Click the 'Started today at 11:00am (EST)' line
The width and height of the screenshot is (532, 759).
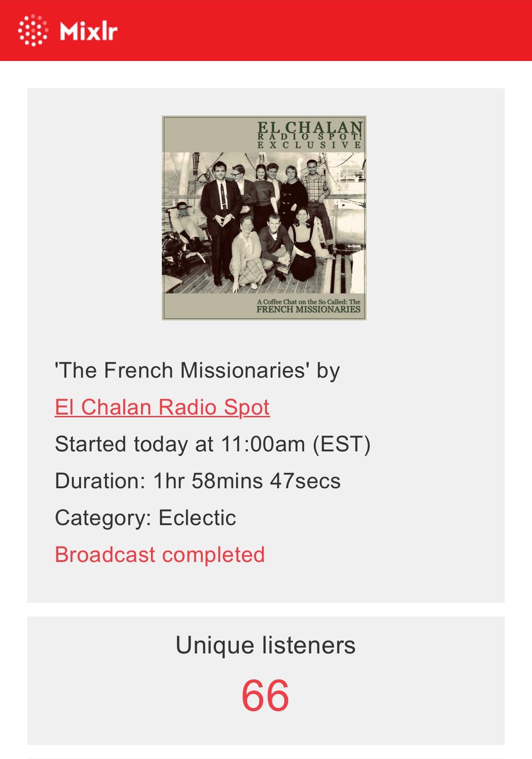(x=212, y=444)
